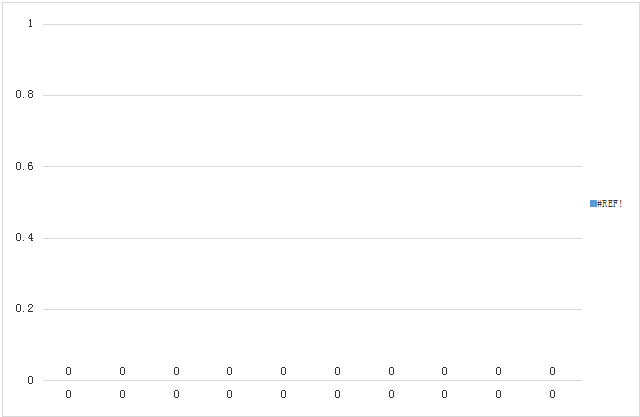
Task: Select the eighth category label below the axis
Action: [444, 394]
